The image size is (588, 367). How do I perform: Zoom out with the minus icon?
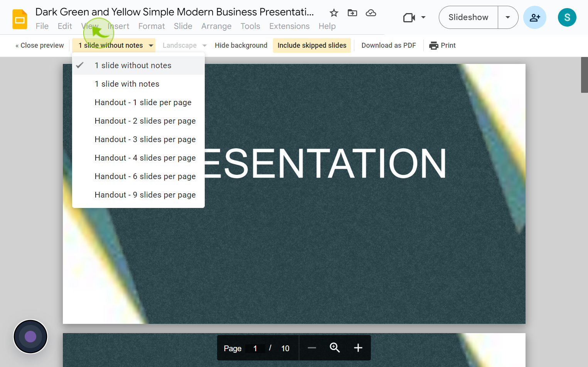[312, 348]
